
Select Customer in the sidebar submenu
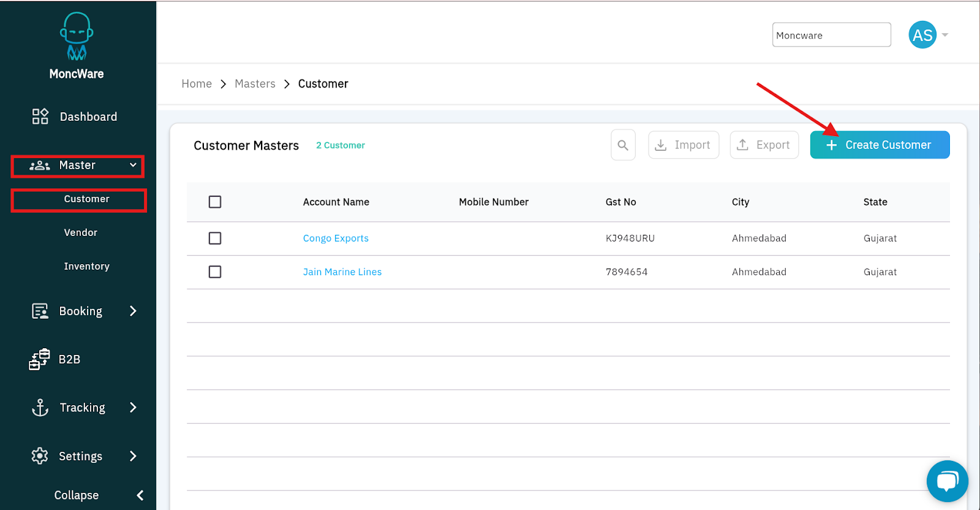[86, 199]
